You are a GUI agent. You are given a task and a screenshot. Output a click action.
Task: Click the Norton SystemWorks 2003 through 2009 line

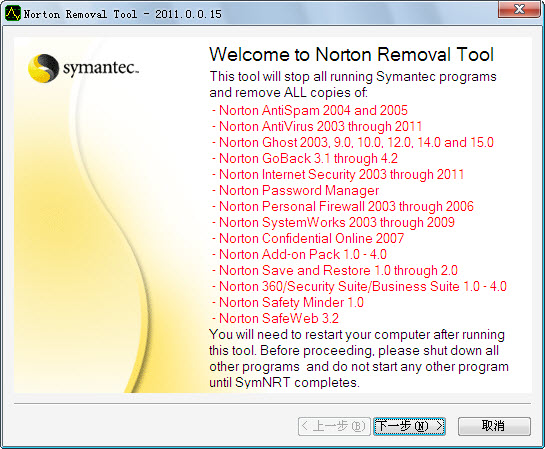coord(333,222)
